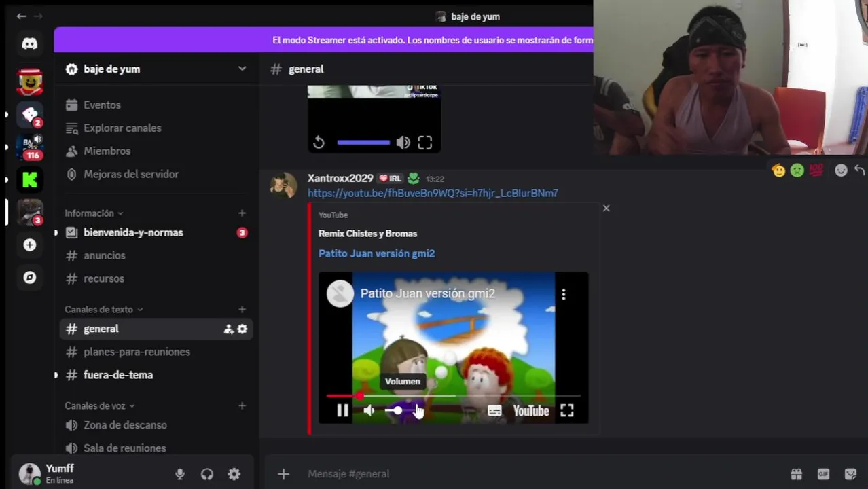Add channel to Canales de voz
Viewport: 868px width, 489px height.
[x=242, y=405]
